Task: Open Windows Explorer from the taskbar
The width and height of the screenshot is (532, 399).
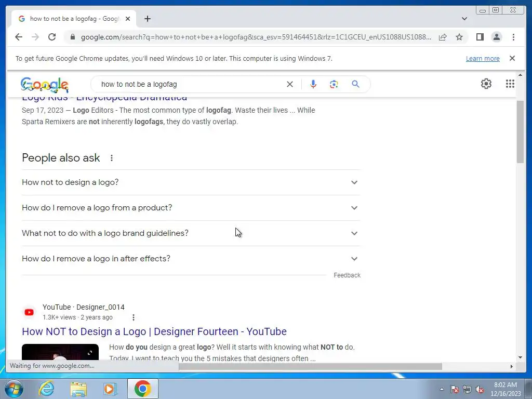Action: (78, 389)
